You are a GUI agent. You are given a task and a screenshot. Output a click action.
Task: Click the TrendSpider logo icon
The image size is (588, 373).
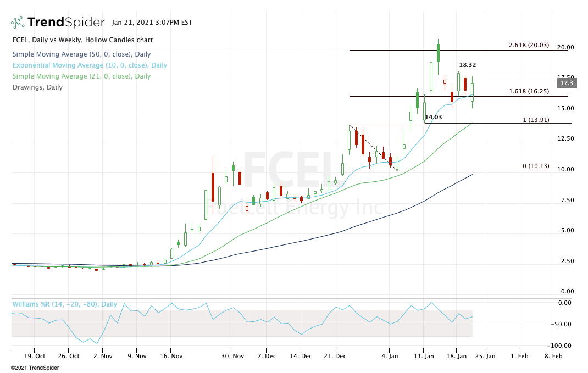tap(17, 23)
